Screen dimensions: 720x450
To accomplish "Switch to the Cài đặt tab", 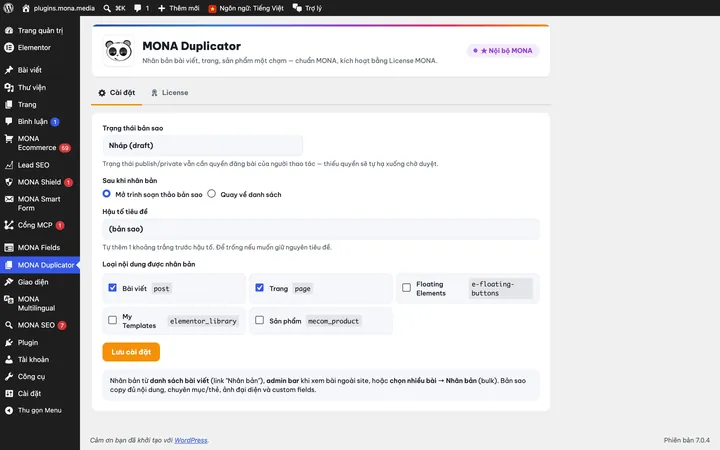I will pos(117,93).
